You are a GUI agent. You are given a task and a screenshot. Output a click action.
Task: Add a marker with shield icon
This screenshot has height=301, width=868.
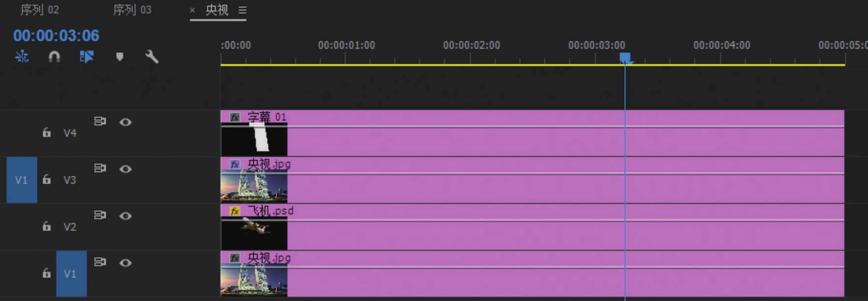[120, 57]
